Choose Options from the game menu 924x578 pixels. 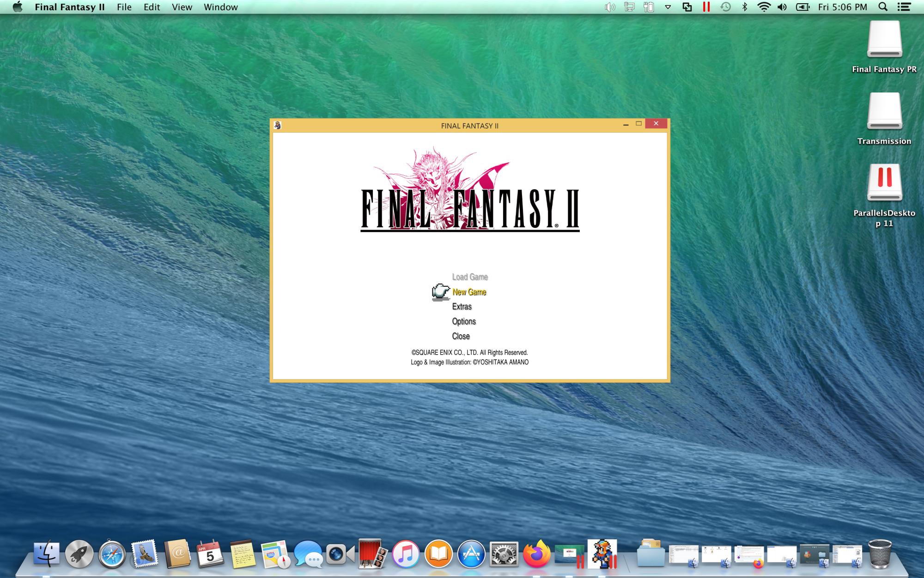[463, 321]
